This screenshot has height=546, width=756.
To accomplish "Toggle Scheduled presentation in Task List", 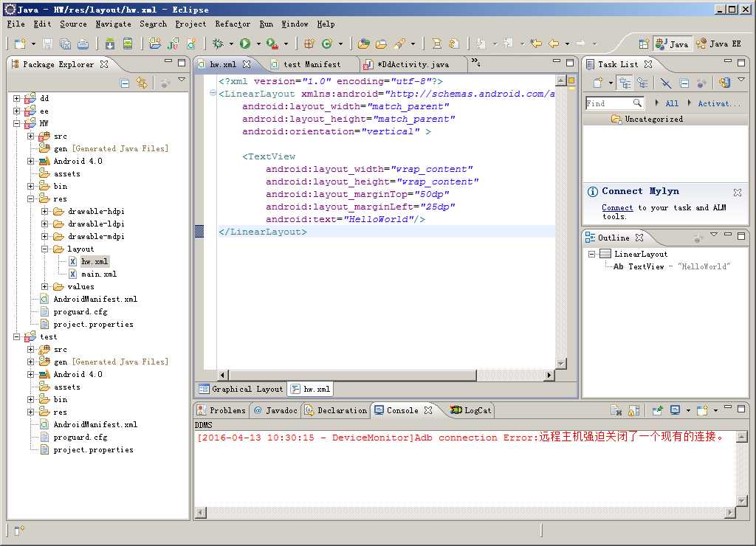I will pos(643,83).
